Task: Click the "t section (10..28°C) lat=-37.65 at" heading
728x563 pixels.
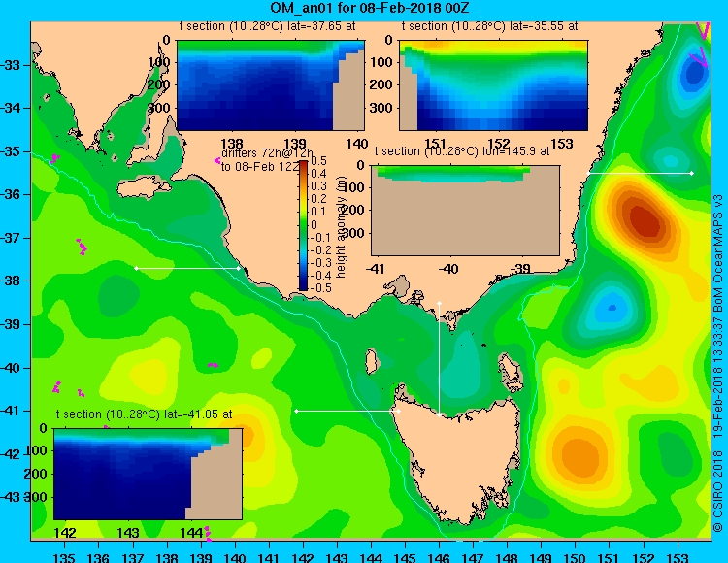Action: click(268, 26)
